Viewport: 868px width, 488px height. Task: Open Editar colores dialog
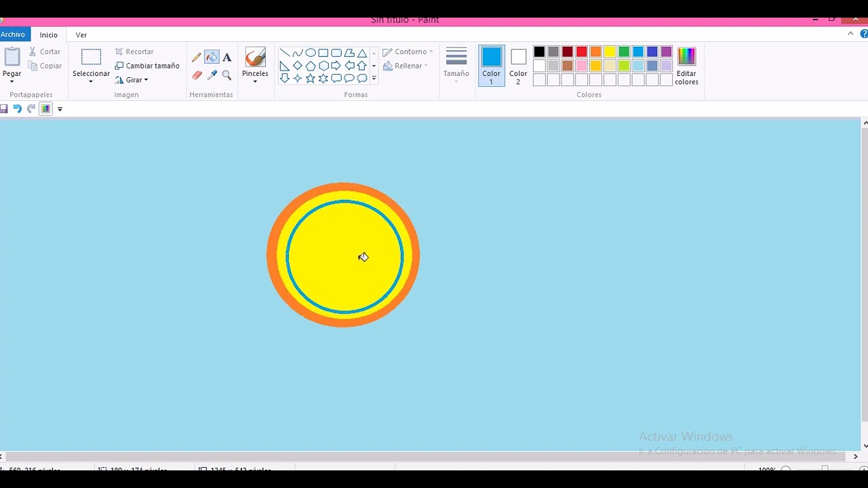(x=686, y=66)
